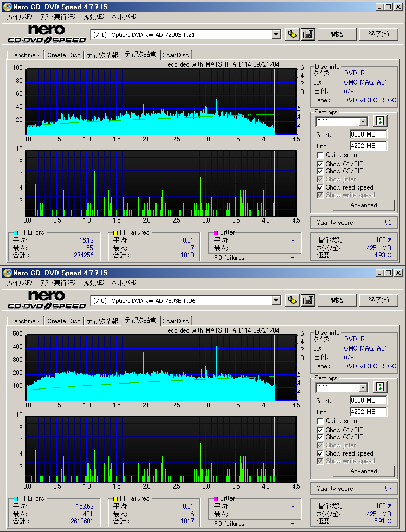Switch to ディスク品質 tab in the top window
406x532 pixels.
pos(140,54)
